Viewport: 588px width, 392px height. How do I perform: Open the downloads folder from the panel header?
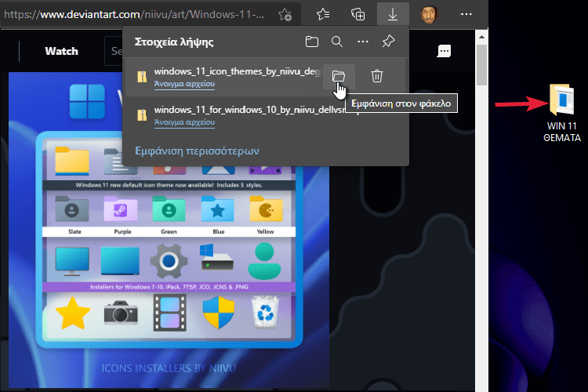point(311,42)
